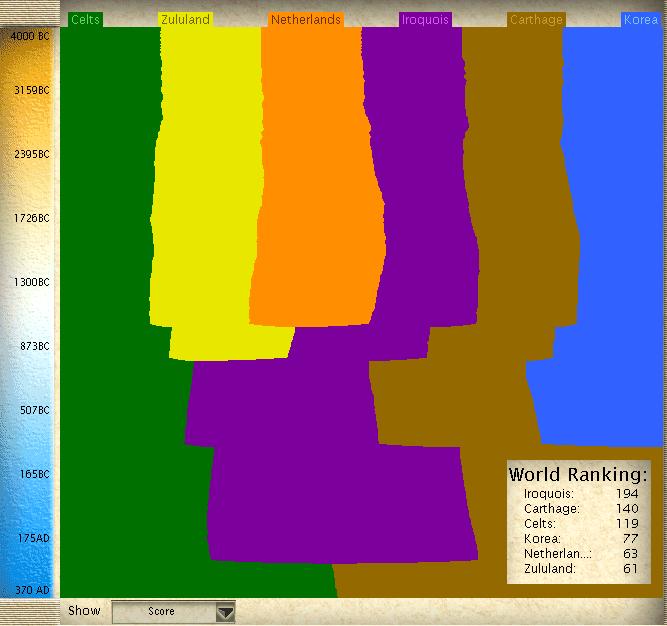Click the World Ranking heading
Viewport: 667px width, 626px height.
(578, 475)
